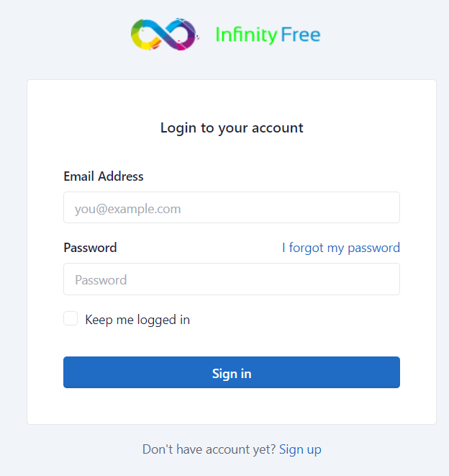
Task: Submit with the Sign in button
Action: pyautogui.click(x=232, y=372)
